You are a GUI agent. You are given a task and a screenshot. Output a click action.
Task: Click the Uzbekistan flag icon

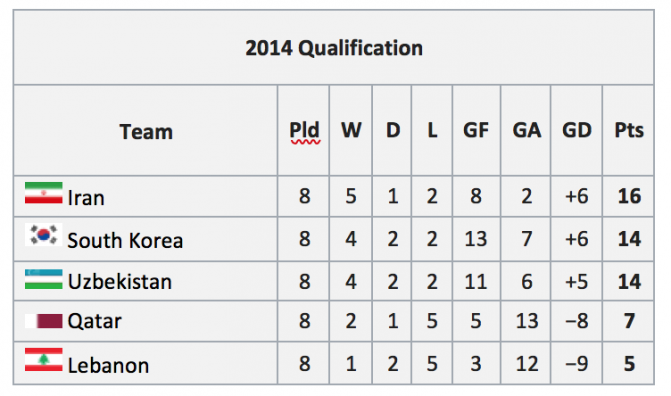[44, 279]
